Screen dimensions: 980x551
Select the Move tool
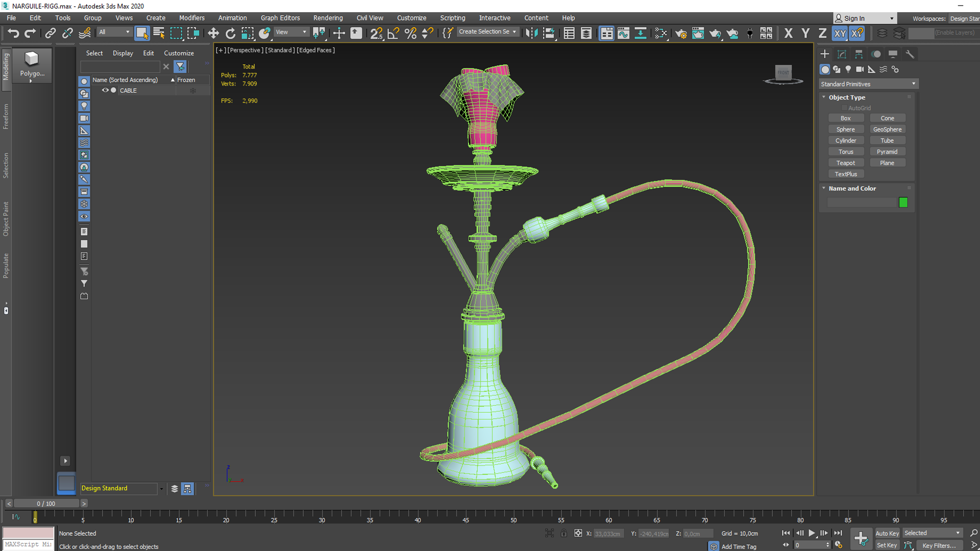coord(213,33)
